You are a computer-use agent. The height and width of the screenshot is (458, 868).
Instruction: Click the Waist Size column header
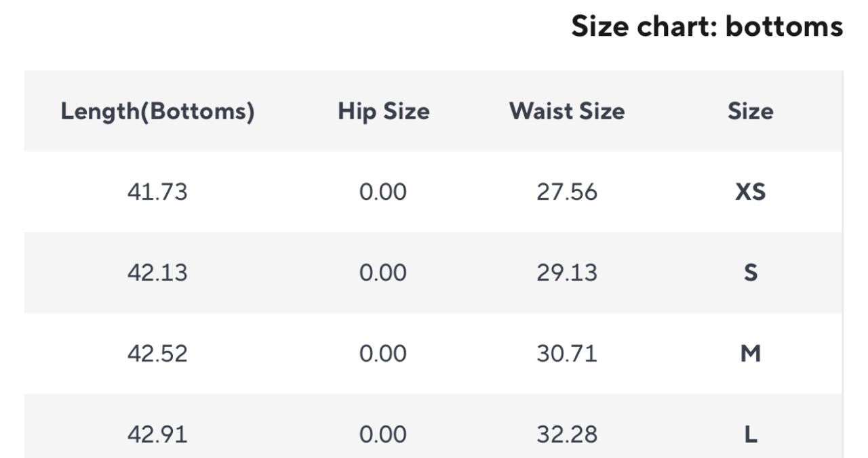point(567,111)
